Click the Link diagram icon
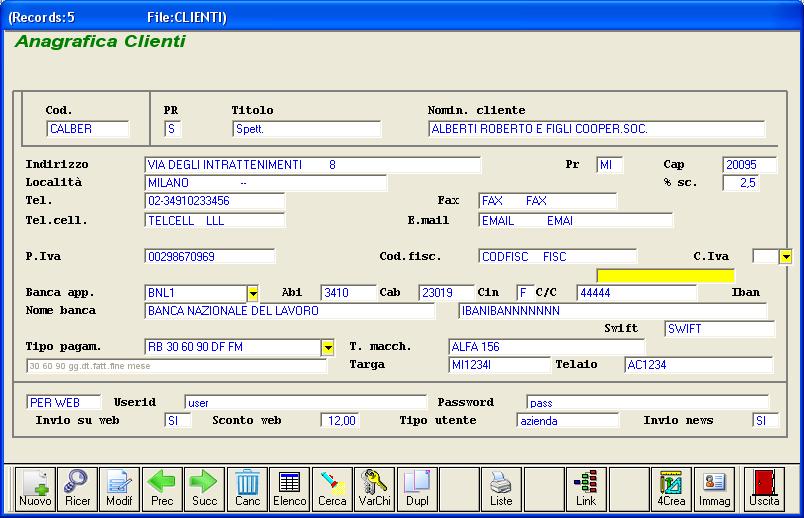 (586, 489)
